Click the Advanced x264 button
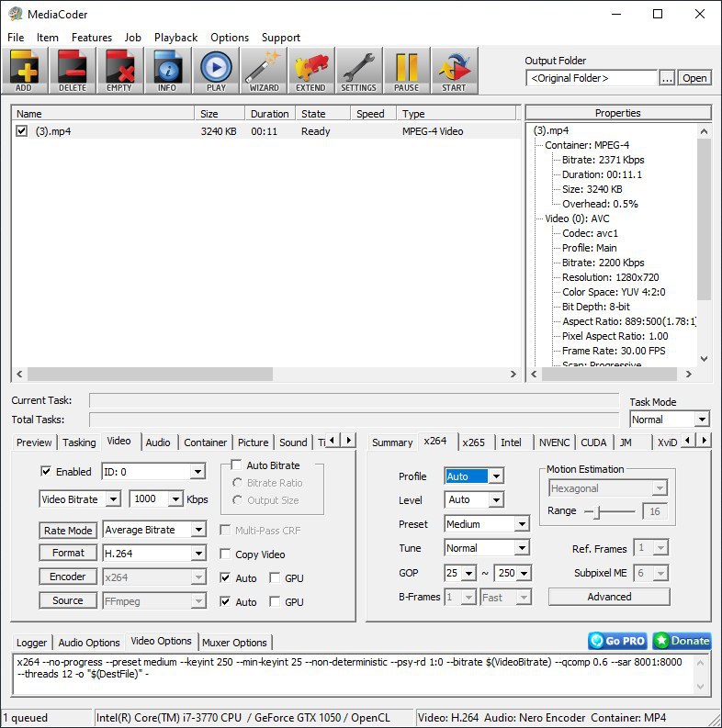This screenshot has width=722, height=728. (609, 597)
